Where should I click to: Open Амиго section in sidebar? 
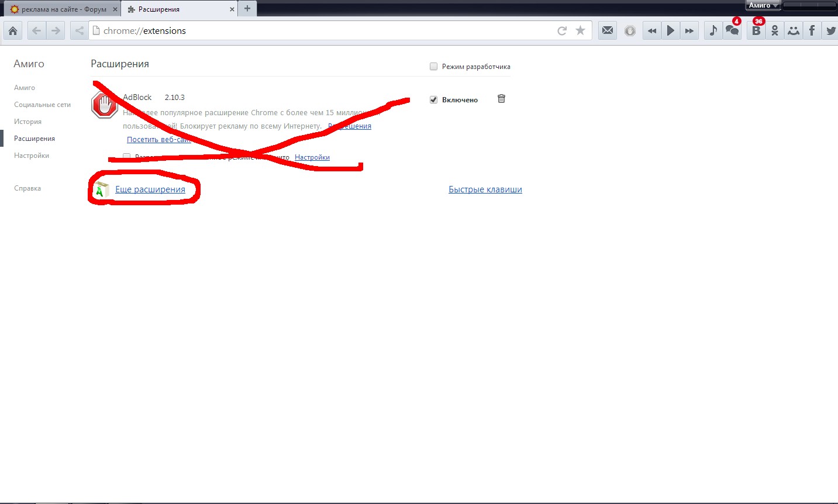[25, 88]
